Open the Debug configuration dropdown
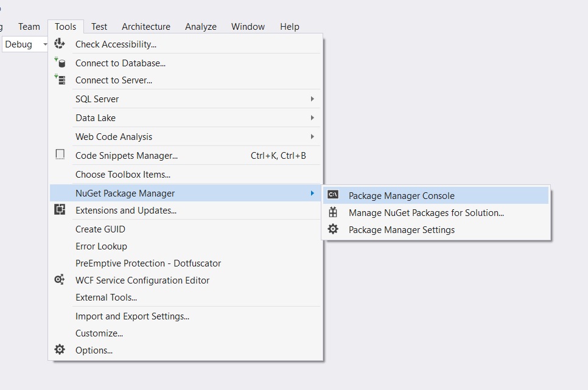Image resolution: width=588 pixels, height=390 pixels. point(25,44)
